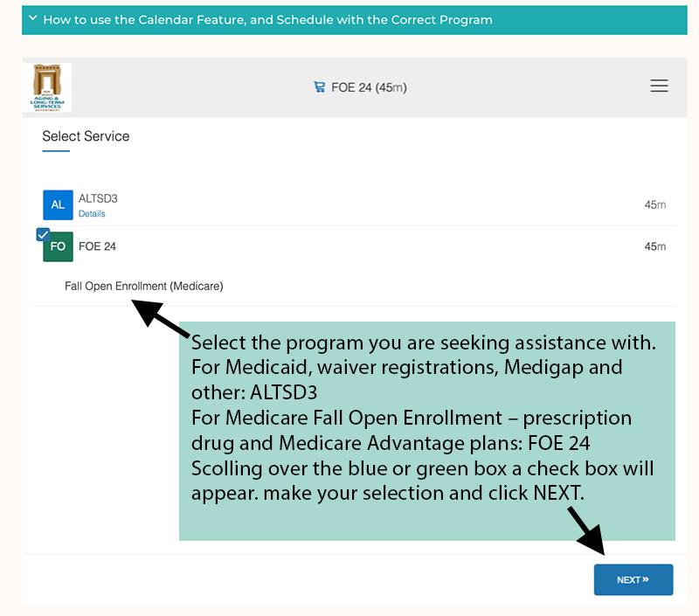Open the shopping cart icon
This screenshot has width=699, height=616.
[319, 87]
